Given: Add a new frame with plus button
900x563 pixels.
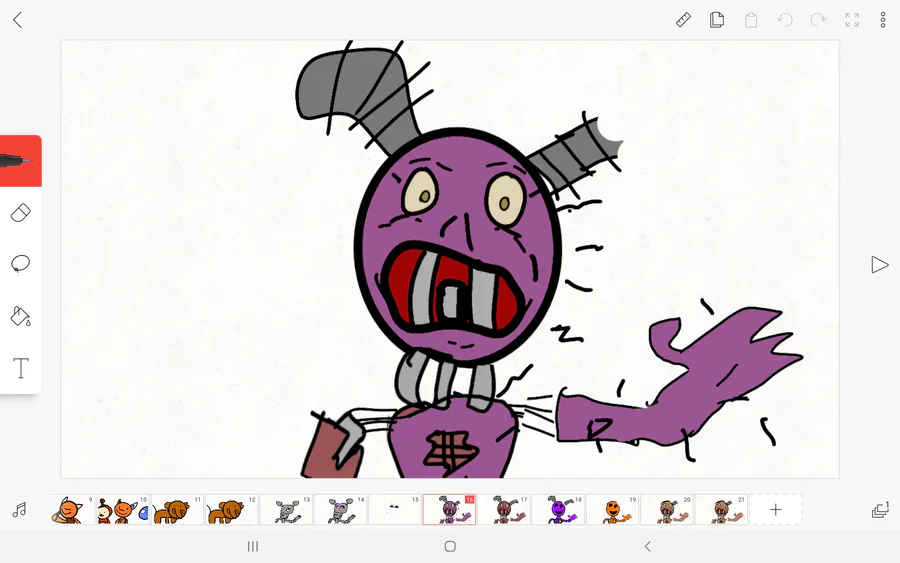Looking at the screenshot, I should [775, 510].
